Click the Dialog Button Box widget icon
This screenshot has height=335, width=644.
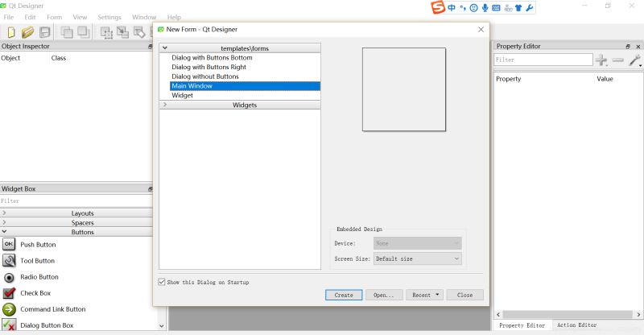coord(9,325)
